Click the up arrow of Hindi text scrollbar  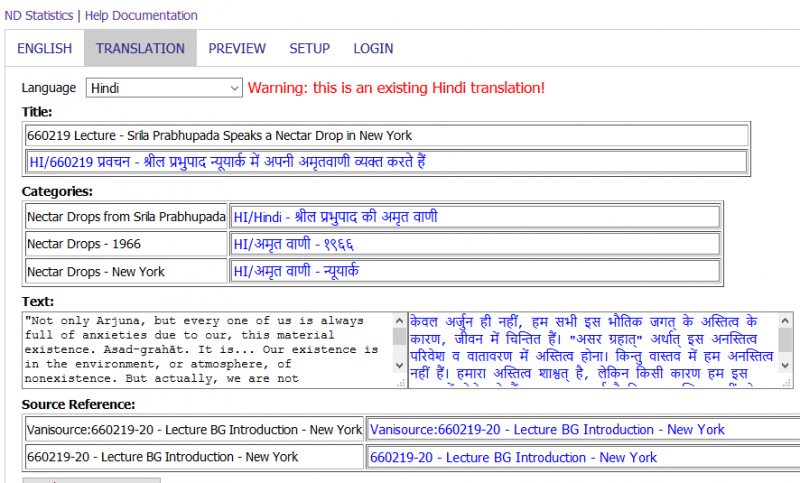(x=785, y=321)
